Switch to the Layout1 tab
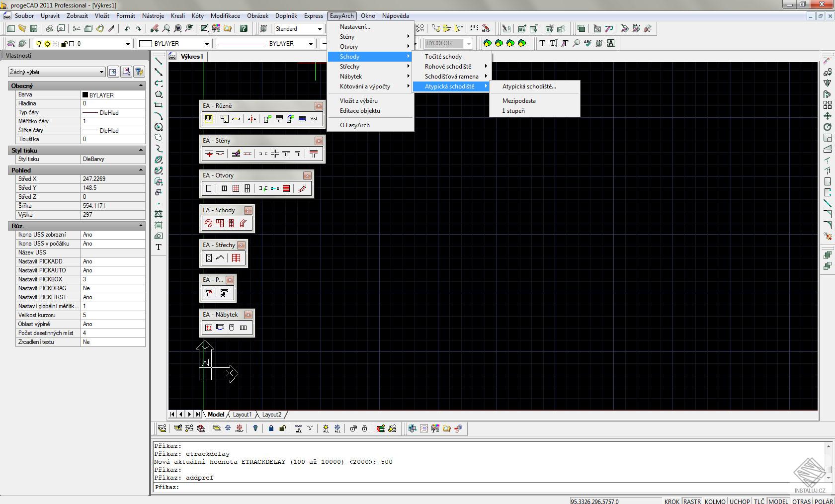This screenshot has width=835, height=504. (x=242, y=414)
